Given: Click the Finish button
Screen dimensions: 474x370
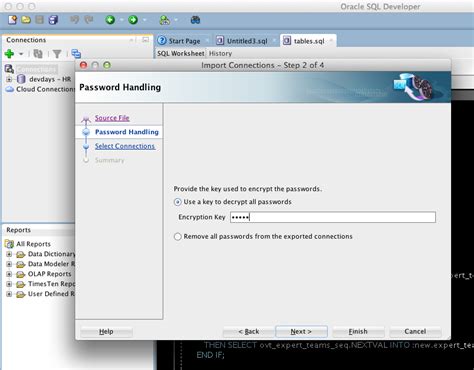Looking at the screenshot, I should 358,331.
